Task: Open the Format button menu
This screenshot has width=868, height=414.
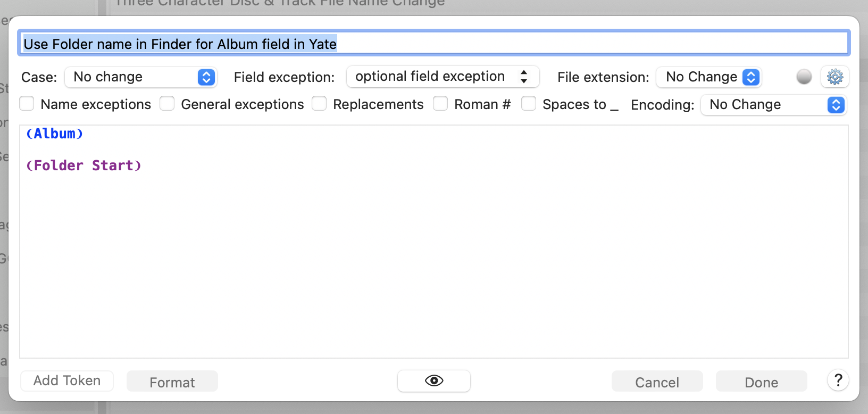Action: (x=172, y=382)
